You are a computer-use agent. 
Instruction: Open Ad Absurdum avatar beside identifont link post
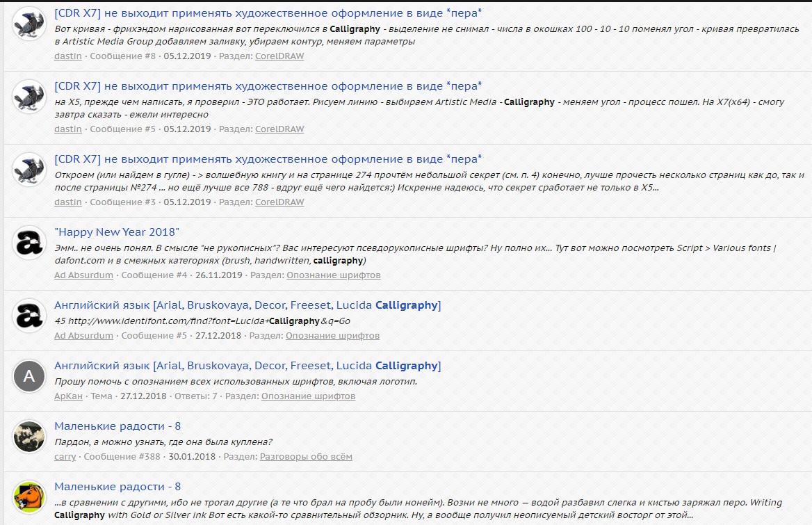click(x=29, y=316)
